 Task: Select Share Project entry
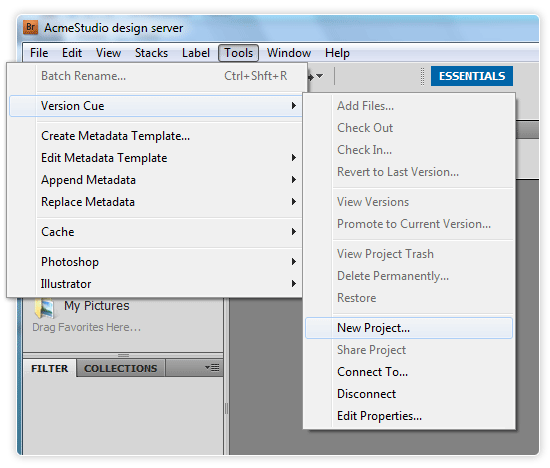coord(409,350)
